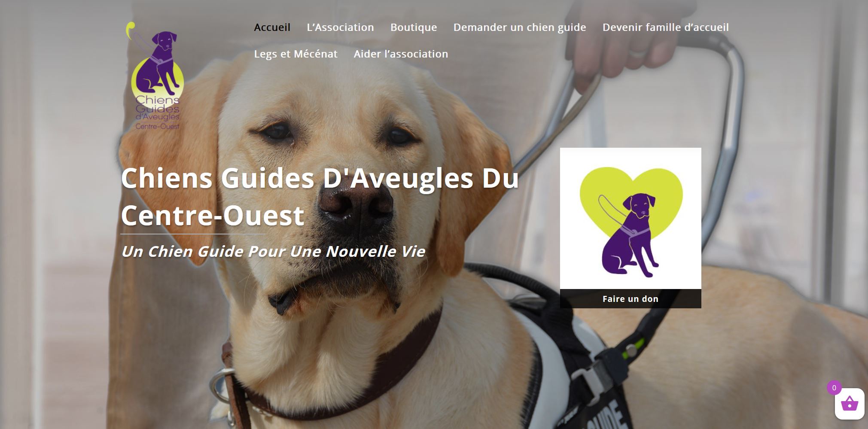Image resolution: width=868 pixels, height=429 pixels.
Task: Click the Un Chien Guide Pour Une Nouvelle Vie tagline
Action: click(273, 252)
